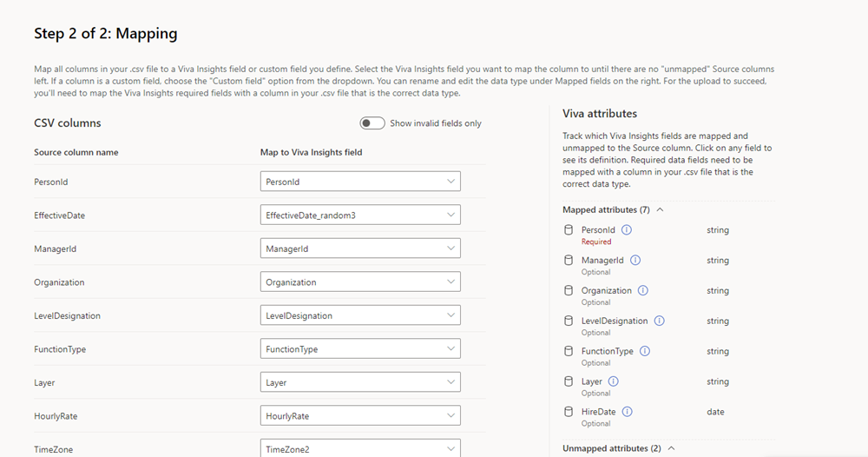Click the red Required label under PersonId
868x457 pixels.
coord(596,242)
